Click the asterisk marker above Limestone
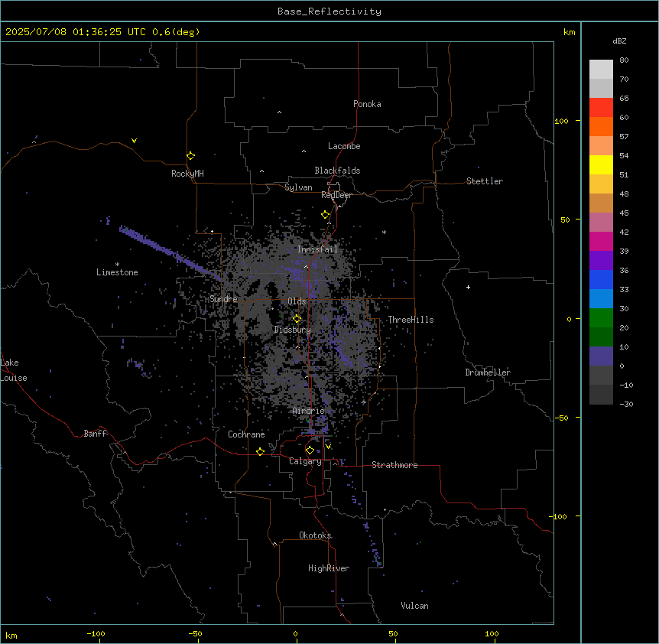The height and width of the screenshot is (644, 659). coord(117,265)
